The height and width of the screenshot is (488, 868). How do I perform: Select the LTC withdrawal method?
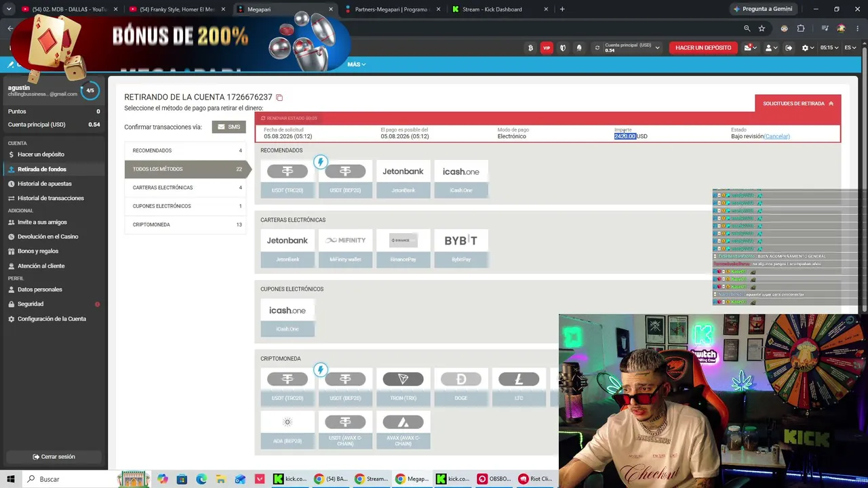519,386
